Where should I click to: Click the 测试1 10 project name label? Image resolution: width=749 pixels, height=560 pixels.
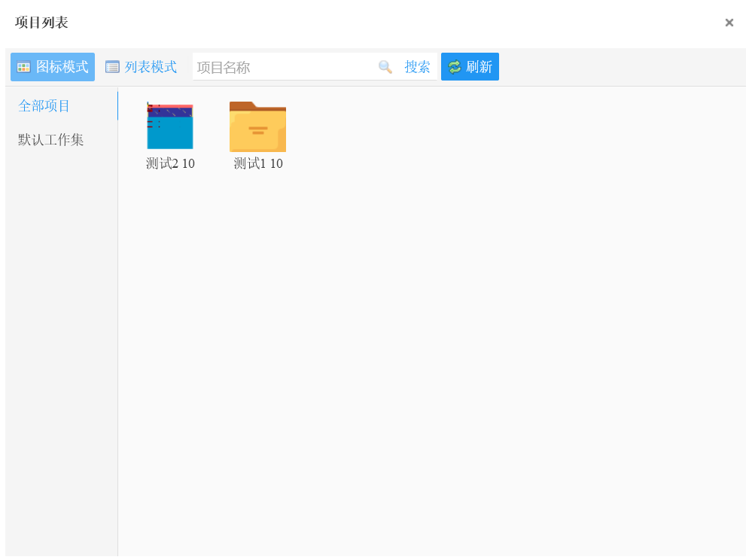(257, 163)
